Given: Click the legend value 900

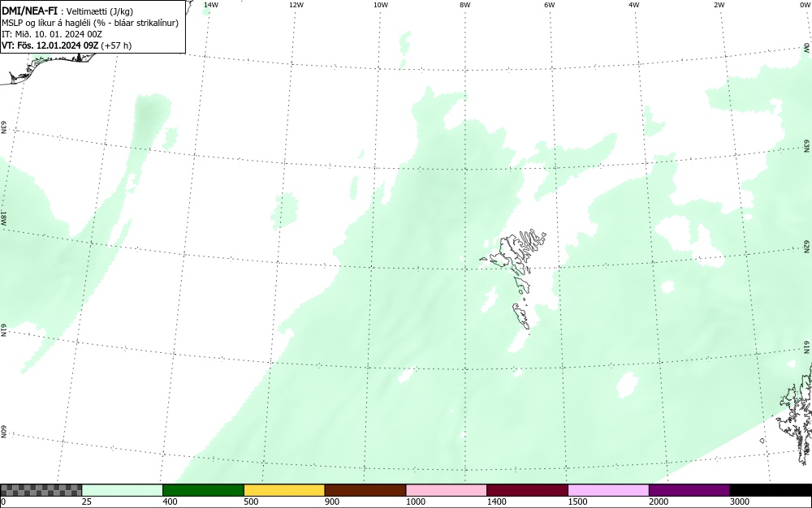Looking at the screenshot, I should tap(332, 502).
